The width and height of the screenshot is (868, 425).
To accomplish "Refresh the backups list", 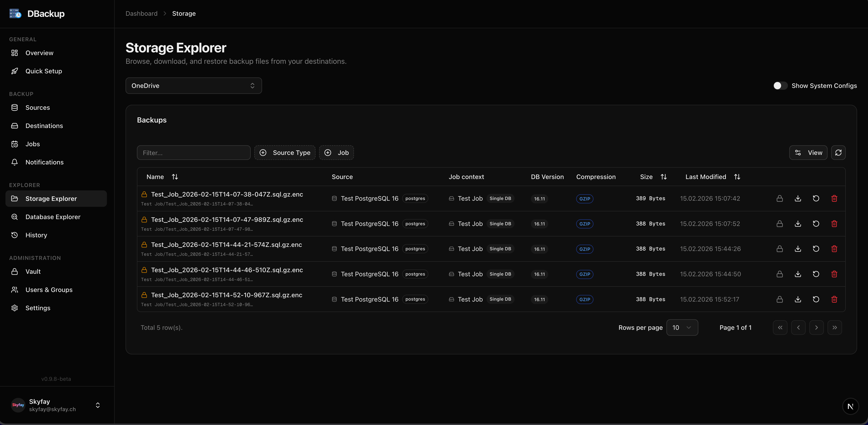I will click(x=839, y=152).
